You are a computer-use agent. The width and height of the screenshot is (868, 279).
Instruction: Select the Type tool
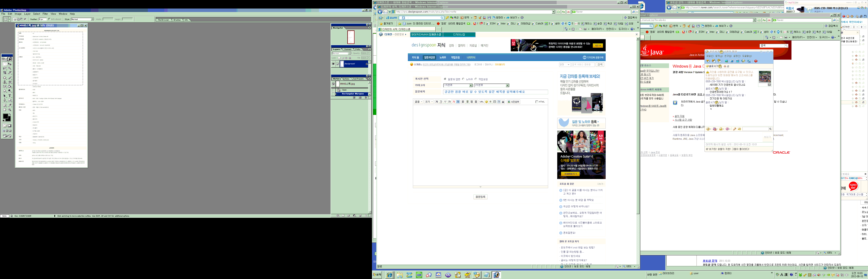(10, 96)
